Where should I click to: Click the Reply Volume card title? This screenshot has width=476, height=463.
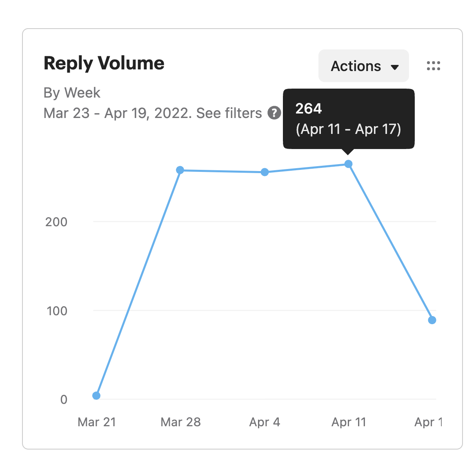104,63
